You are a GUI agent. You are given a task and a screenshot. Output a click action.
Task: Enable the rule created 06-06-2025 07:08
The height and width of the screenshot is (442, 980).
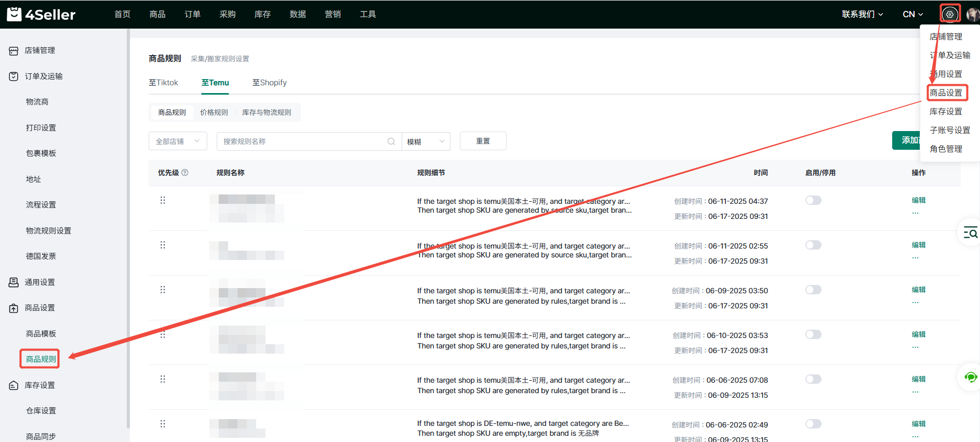coord(813,379)
